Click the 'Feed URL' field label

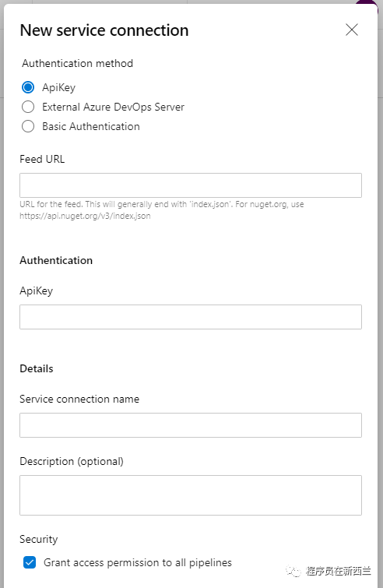pos(42,159)
